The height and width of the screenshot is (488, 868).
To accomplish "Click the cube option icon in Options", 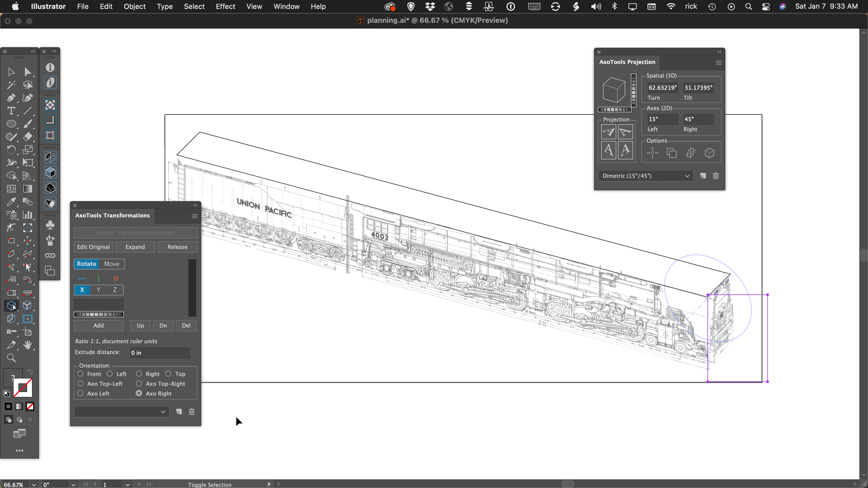I will (x=710, y=153).
